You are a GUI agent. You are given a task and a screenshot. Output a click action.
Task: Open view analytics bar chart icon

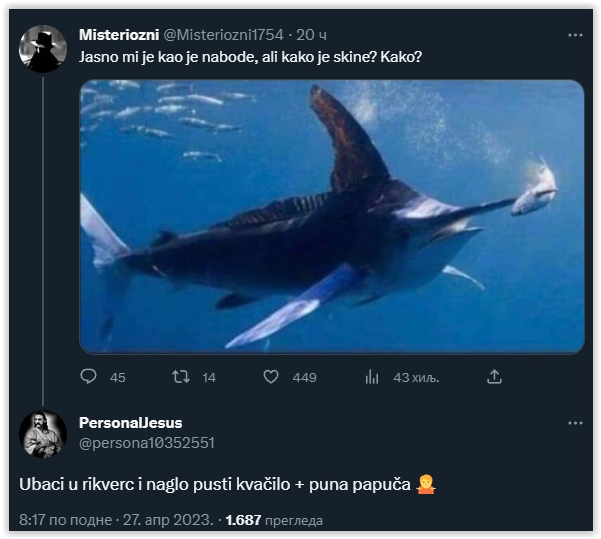coord(372,377)
